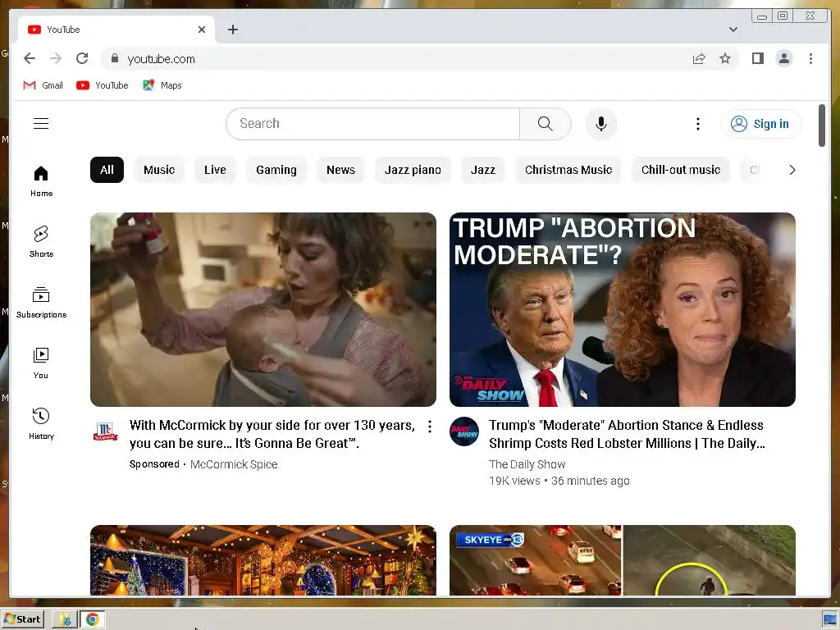This screenshot has height=630, width=840.
Task: Open the Windows Start menu
Action: (x=22, y=619)
